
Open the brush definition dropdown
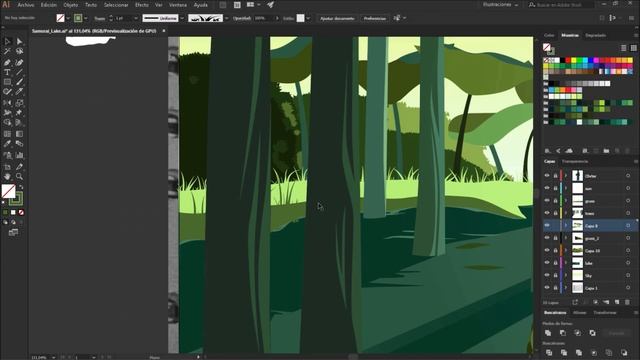[x=227, y=18]
